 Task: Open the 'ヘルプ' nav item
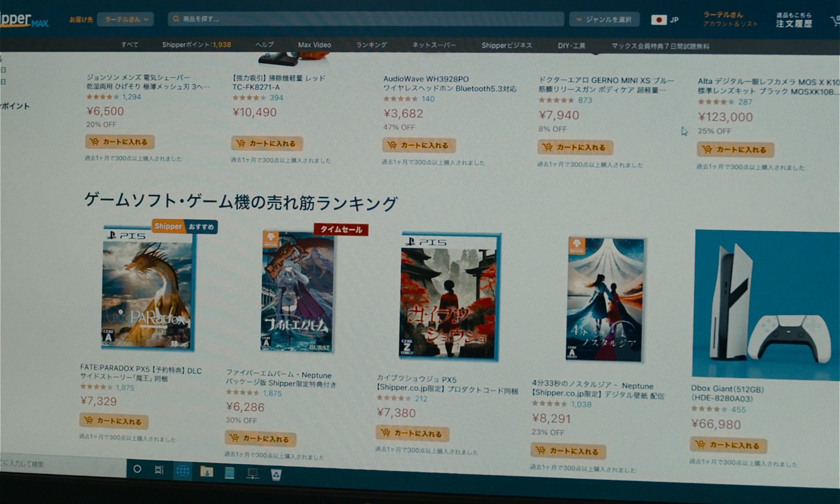[x=265, y=45]
